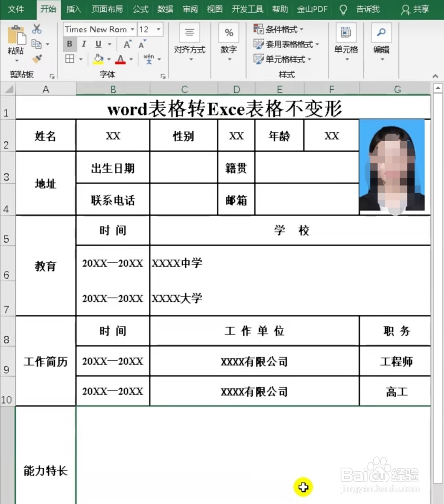The width and height of the screenshot is (444, 504).
Task: Switch to the 插入 ribbon tab
Action: coord(74,9)
